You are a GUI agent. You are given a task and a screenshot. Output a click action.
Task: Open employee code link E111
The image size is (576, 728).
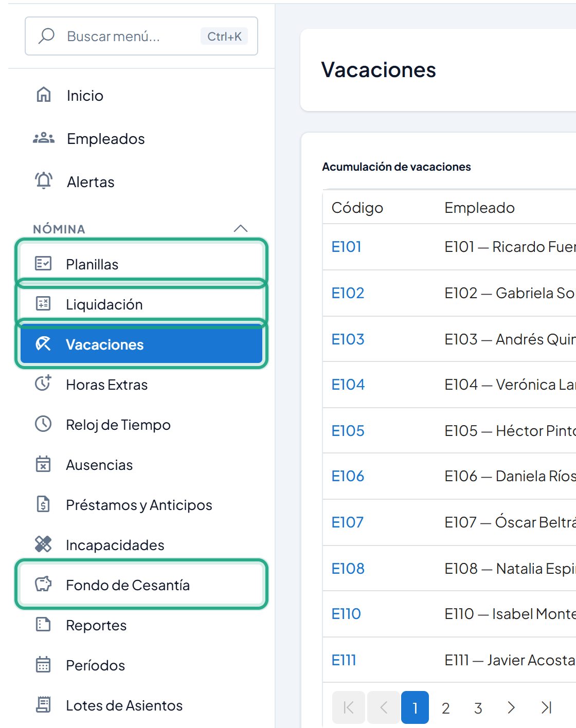click(x=344, y=660)
